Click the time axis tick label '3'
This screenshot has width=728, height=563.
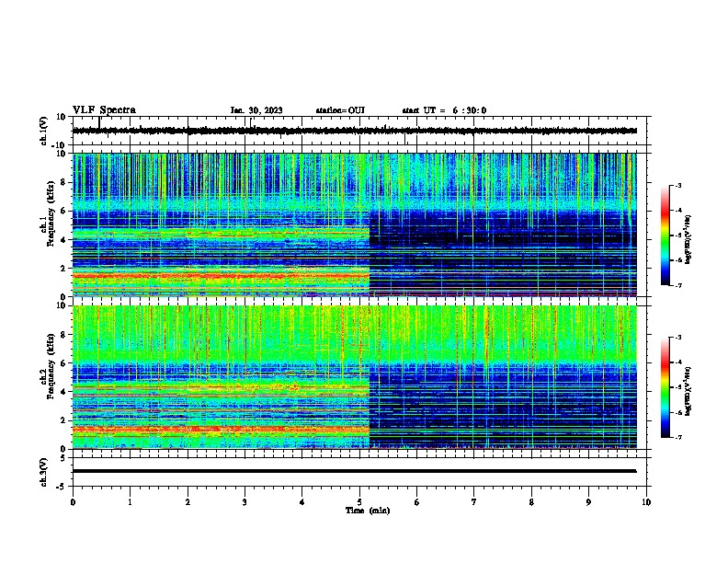245,502
